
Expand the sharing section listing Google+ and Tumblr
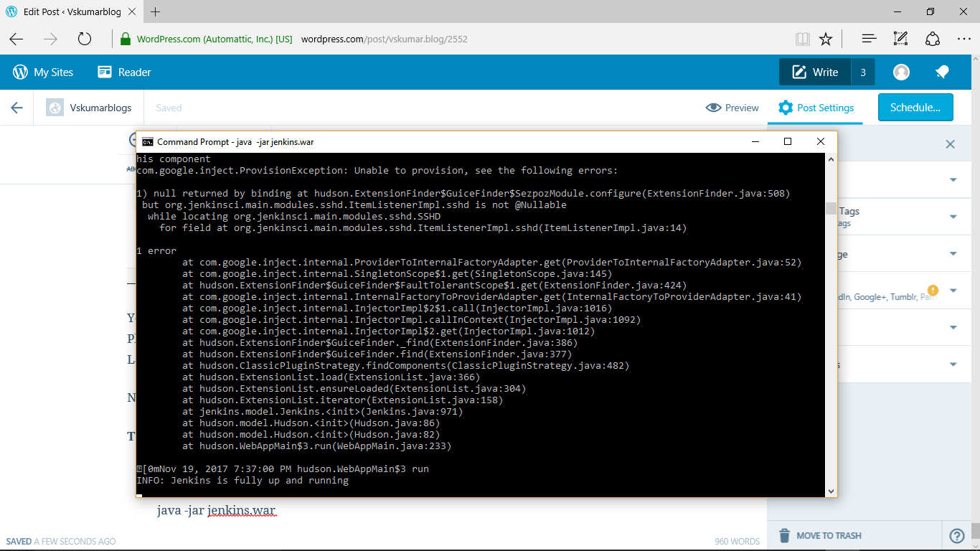coord(954,291)
